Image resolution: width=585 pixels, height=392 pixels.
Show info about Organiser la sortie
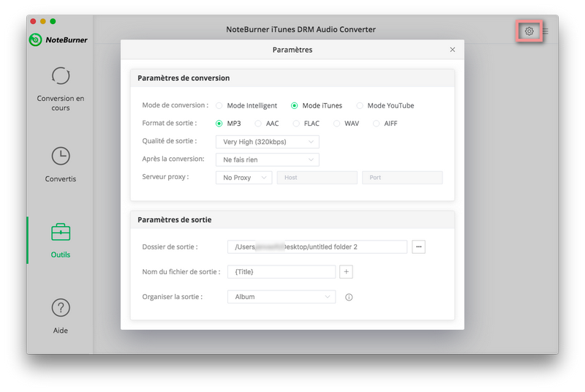point(349,297)
